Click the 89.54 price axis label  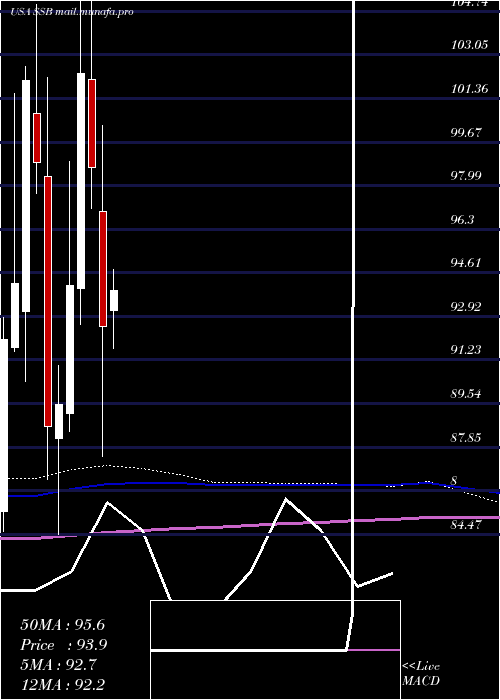467,394
